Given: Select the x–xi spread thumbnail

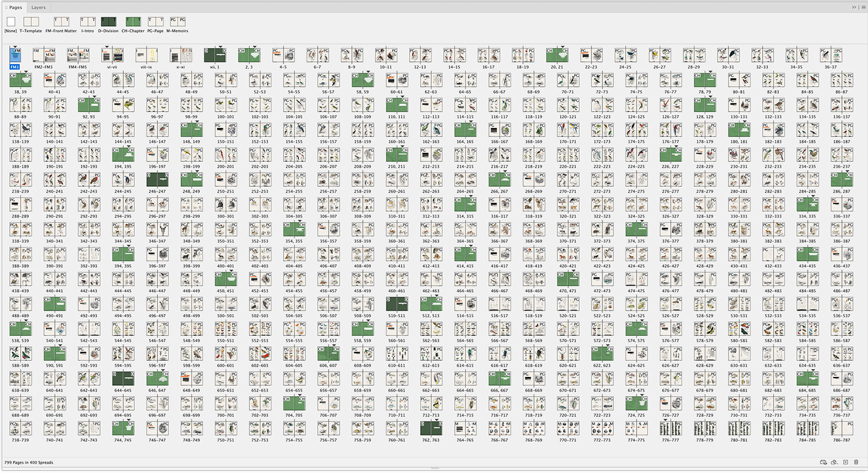Looking at the screenshot, I should tap(181, 56).
